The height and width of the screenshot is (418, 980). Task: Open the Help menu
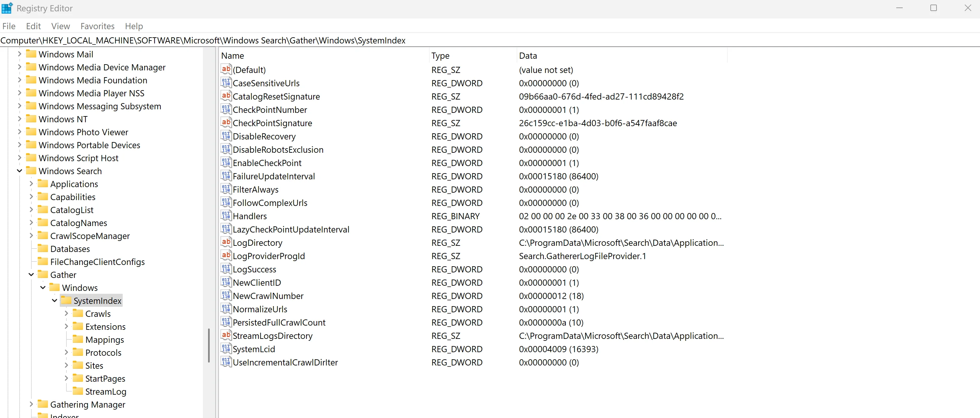pos(134,26)
